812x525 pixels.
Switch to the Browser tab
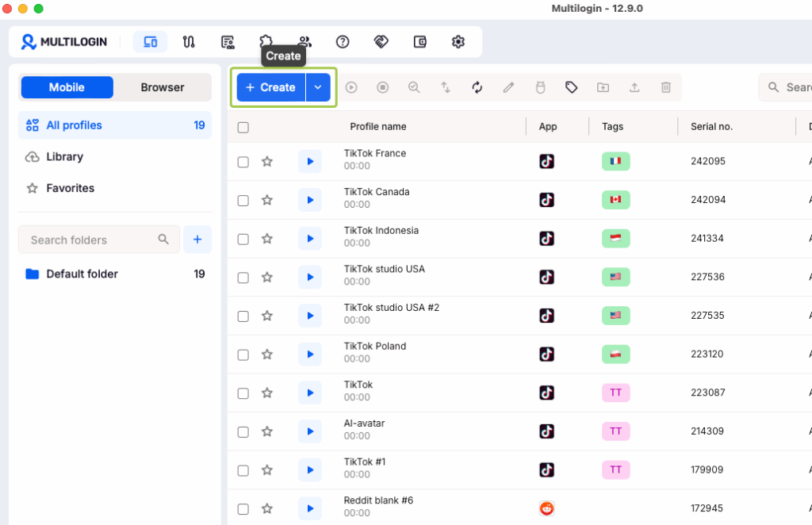point(162,87)
